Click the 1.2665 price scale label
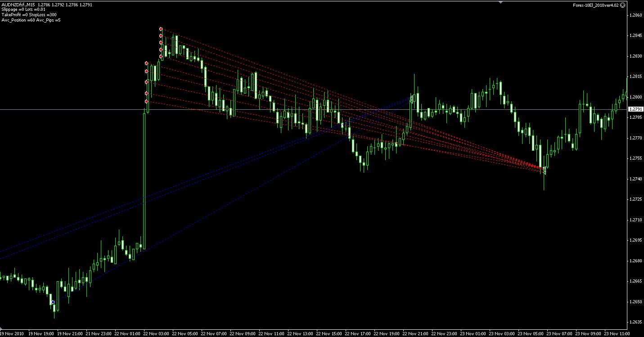This screenshot has height=337, width=644. (636, 281)
